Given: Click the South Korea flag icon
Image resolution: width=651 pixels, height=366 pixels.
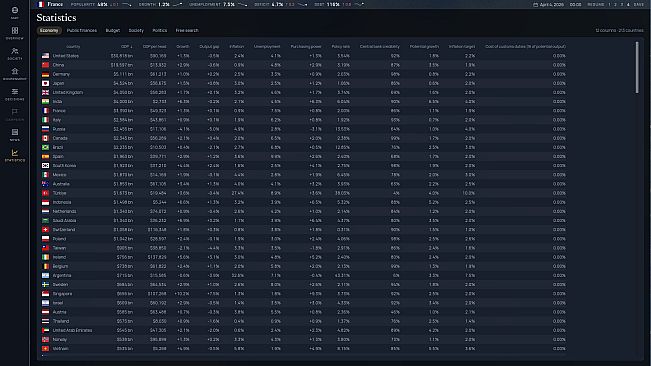Looking at the screenshot, I should click(x=45, y=166).
